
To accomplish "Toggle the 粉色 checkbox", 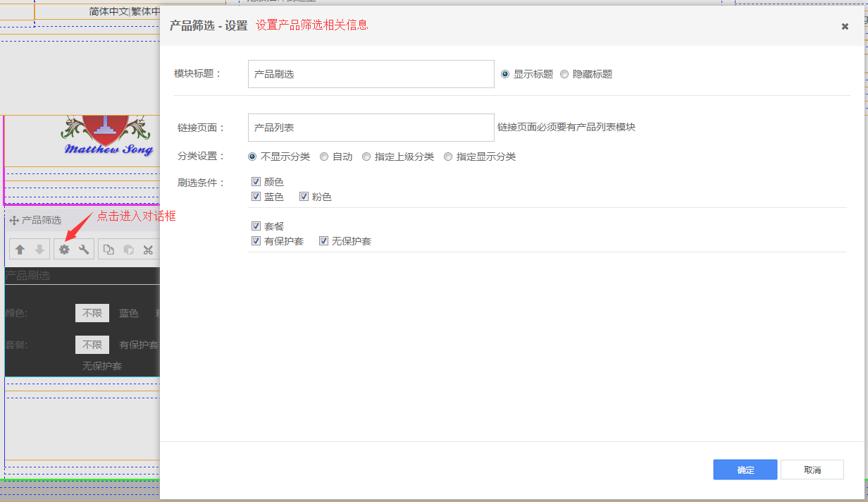I will [304, 197].
